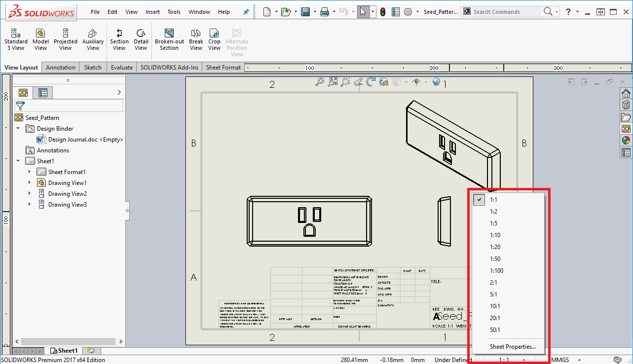
Task: Open the Design Library task pane
Action: click(x=626, y=105)
